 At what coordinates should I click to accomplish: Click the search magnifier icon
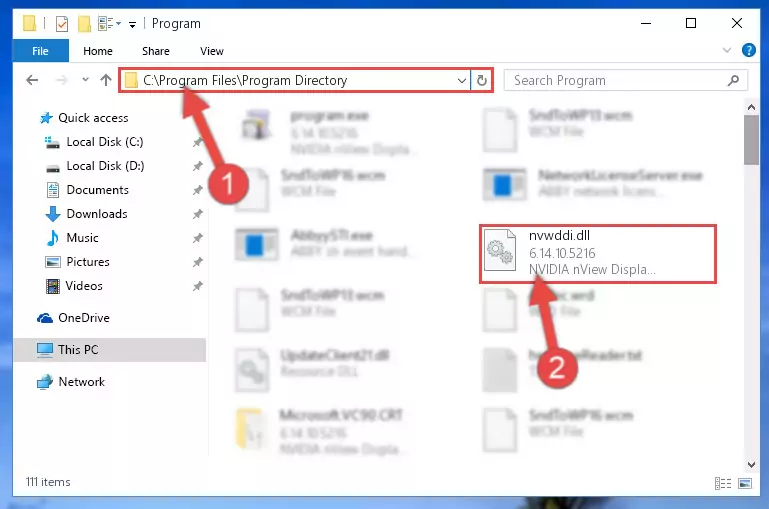[x=733, y=80]
